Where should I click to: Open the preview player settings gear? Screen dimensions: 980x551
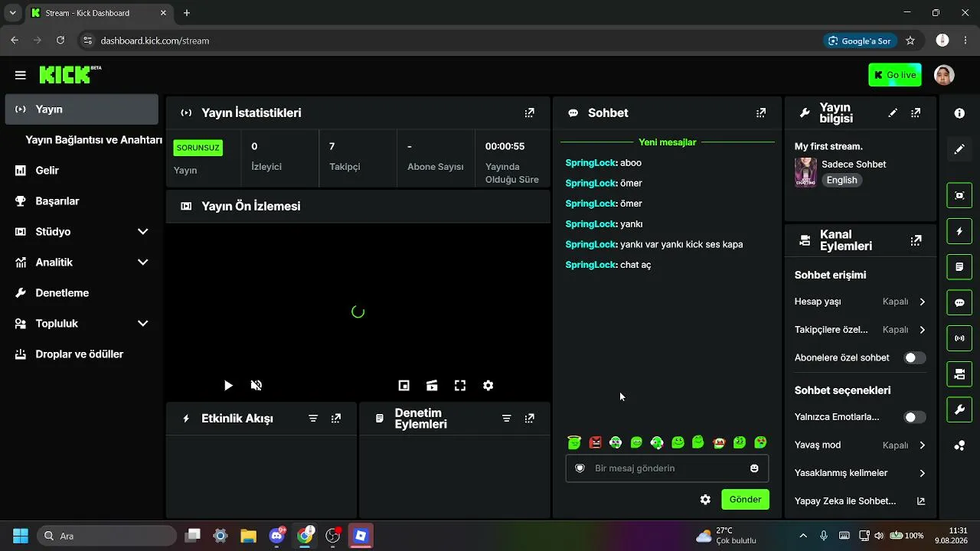(x=488, y=386)
